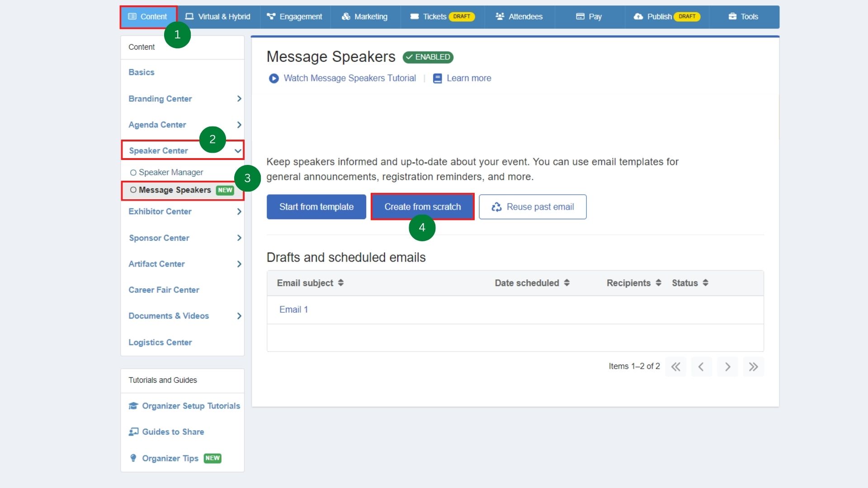Image resolution: width=868 pixels, height=488 pixels.
Task: Jump to last page with double-arrow icon
Action: pos(753,366)
